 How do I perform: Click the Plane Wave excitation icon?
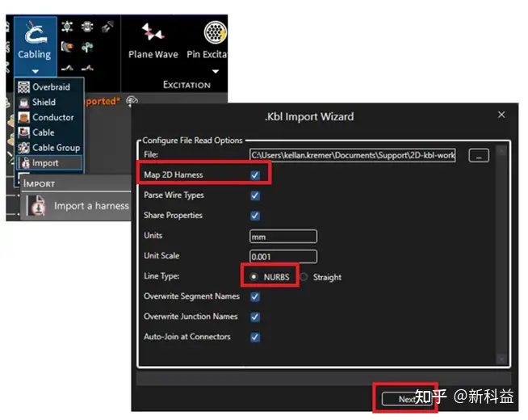[153, 31]
